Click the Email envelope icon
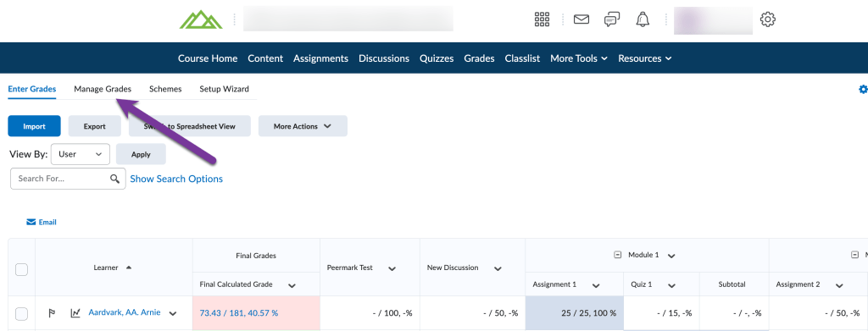The height and width of the screenshot is (331, 868). click(x=31, y=222)
